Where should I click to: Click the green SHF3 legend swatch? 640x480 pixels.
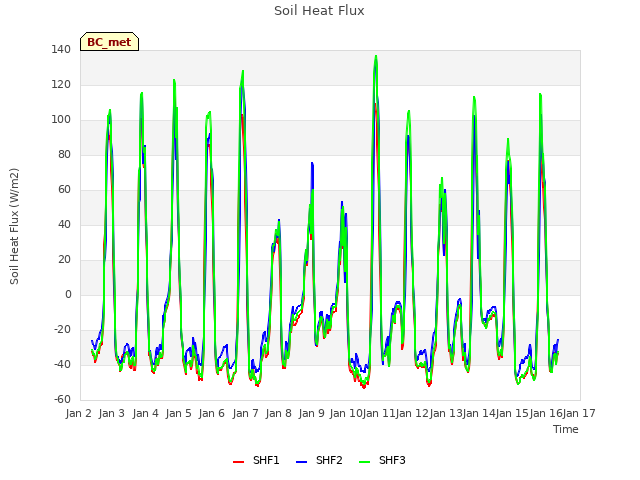(x=364, y=462)
